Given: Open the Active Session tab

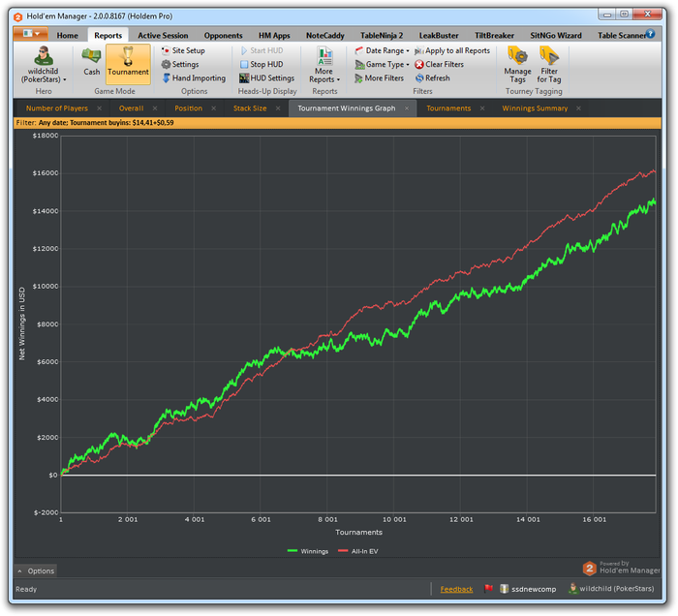Looking at the screenshot, I should (x=163, y=36).
